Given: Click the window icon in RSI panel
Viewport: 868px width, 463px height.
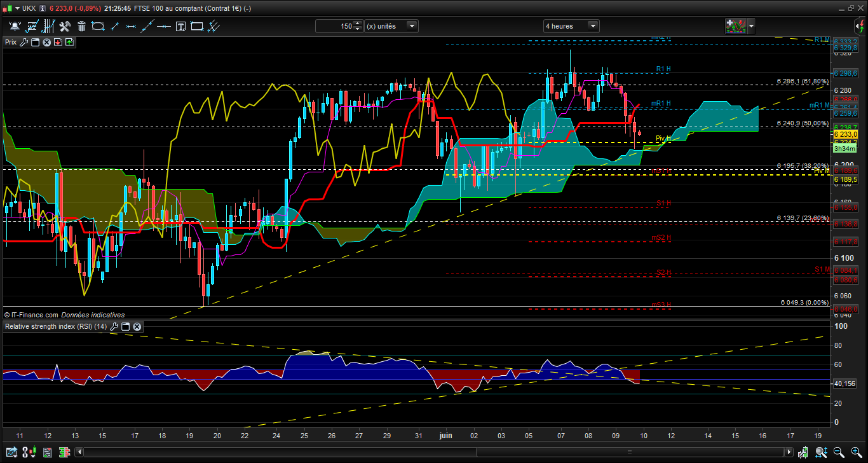Looking at the screenshot, I should pyautogui.click(x=126, y=326).
